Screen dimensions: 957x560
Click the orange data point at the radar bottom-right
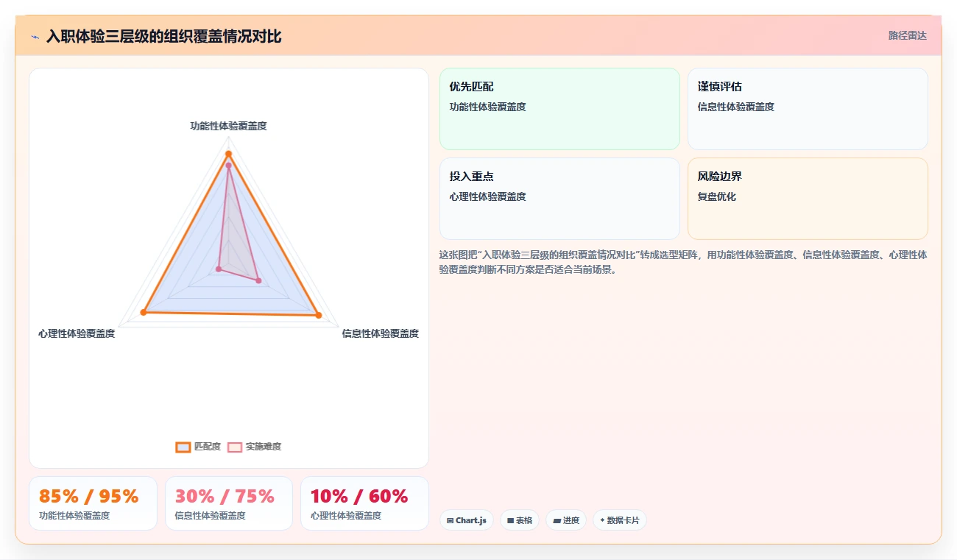click(319, 315)
